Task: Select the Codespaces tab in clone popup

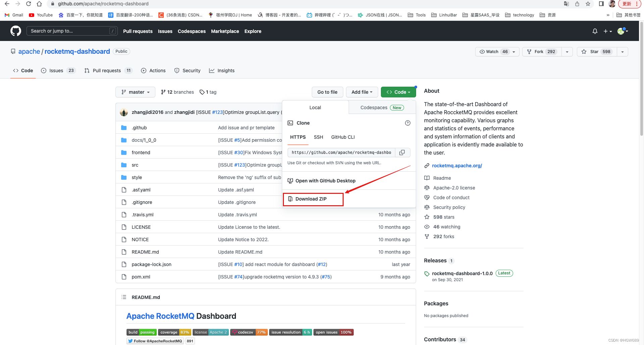Action: click(382, 107)
